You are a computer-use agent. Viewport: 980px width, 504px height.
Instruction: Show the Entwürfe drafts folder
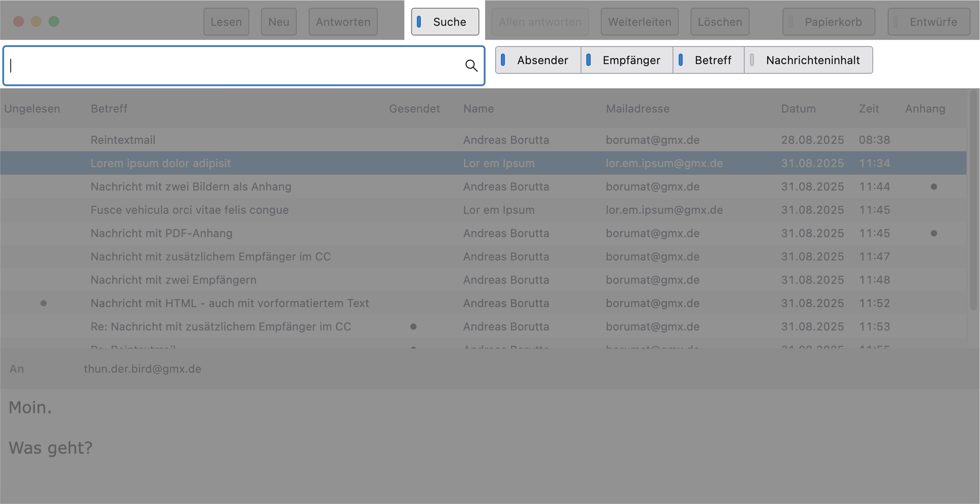[929, 22]
